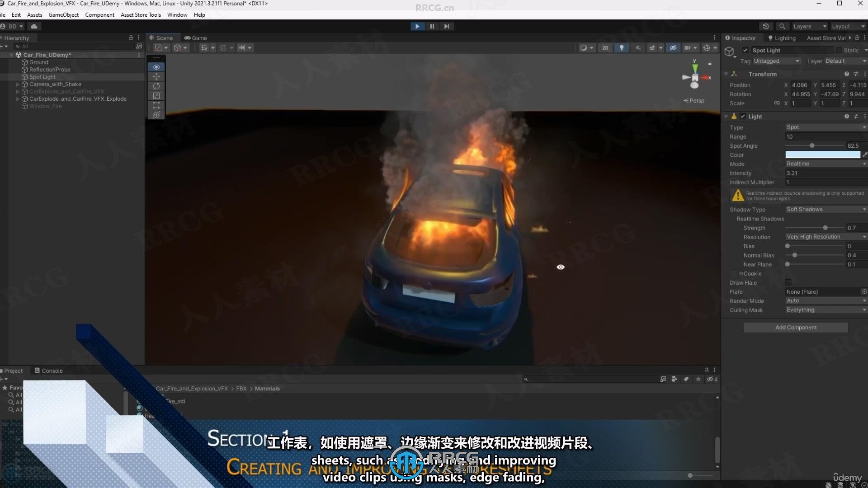
Task: Click the Add Component button
Action: coord(796,328)
